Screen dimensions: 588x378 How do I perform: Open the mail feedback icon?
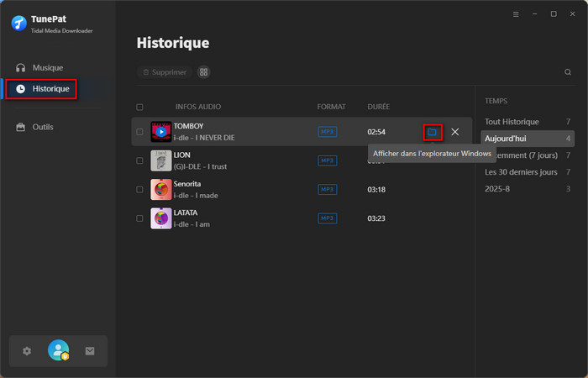click(x=90, y=351)
